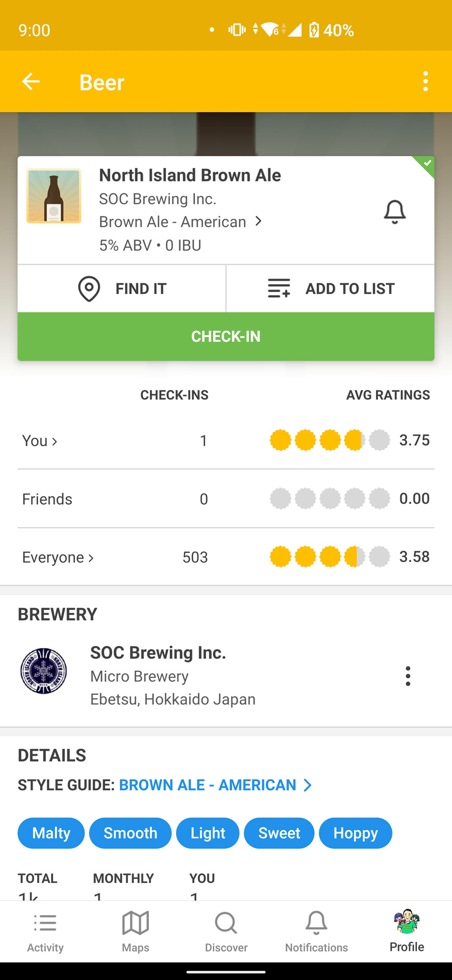Screen dimensions: 452x980
Task: Open Brown Ale - American style chevron
Action: (258, 222)
